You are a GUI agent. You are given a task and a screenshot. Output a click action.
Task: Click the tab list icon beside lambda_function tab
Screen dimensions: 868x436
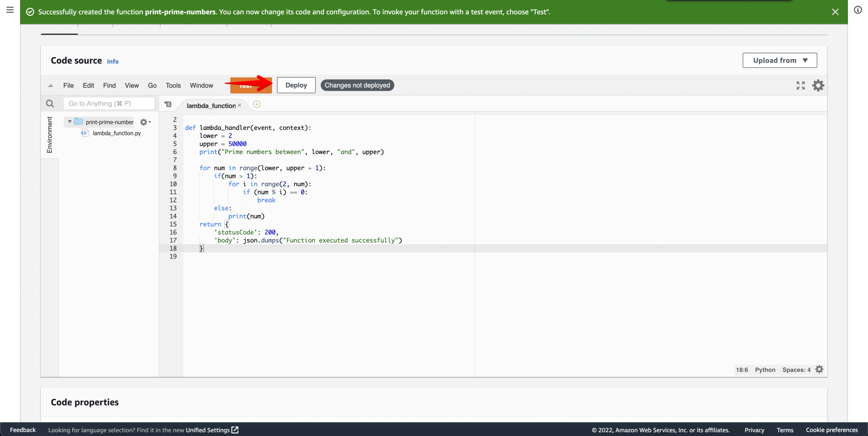click(168, 105)
